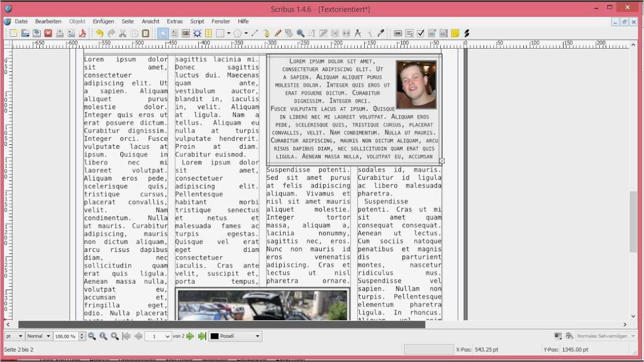Select the portrait photo in the text frame
The height and width of the screenshot is (362, 644).
416,84
